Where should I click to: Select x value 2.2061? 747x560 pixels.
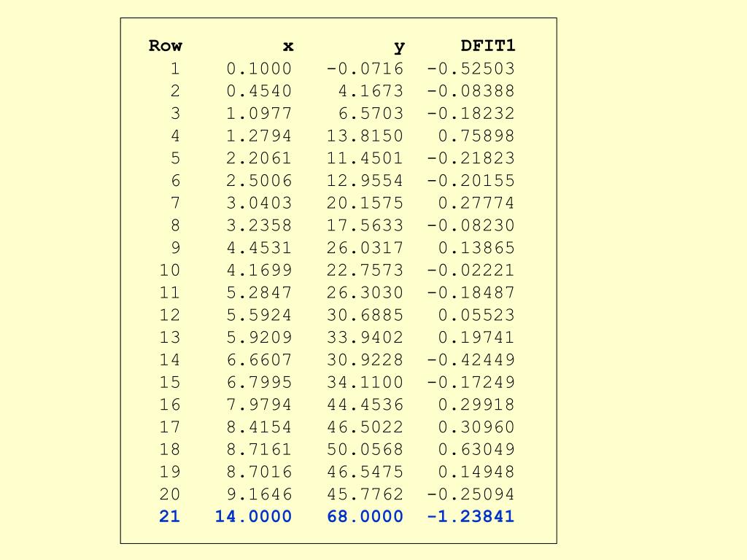pyautogui.click(x=259, y=158)
